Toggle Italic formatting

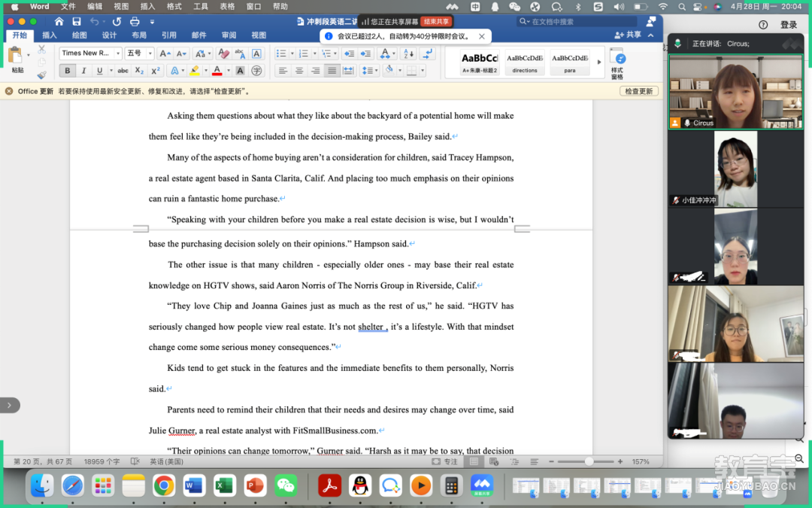pos(83,71)
